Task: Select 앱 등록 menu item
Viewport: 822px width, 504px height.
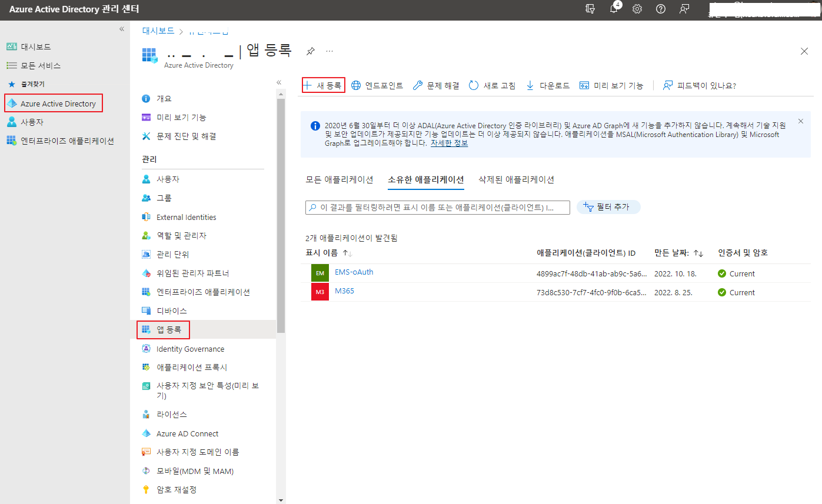Action: coord(164,330)
